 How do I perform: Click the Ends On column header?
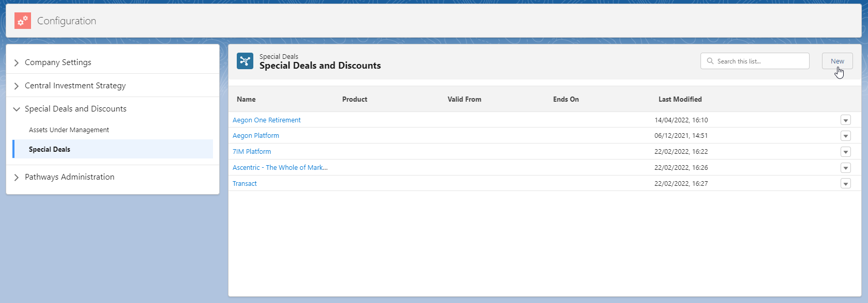click(x=566, y=99)
